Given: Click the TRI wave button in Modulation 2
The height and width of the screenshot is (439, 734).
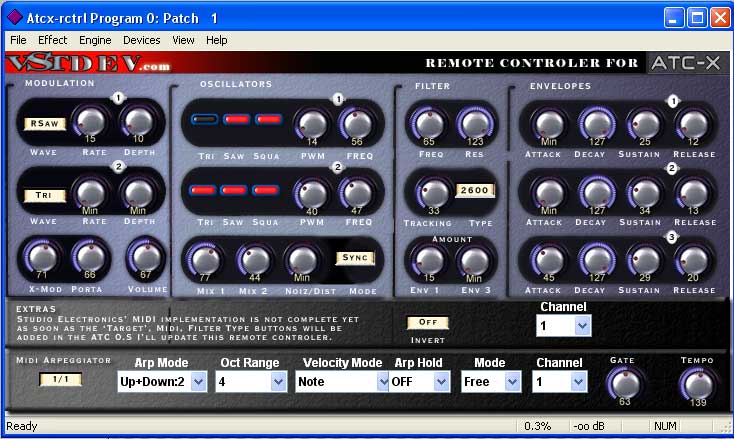Looking at the screenshot, I should [x=45, y=195].
